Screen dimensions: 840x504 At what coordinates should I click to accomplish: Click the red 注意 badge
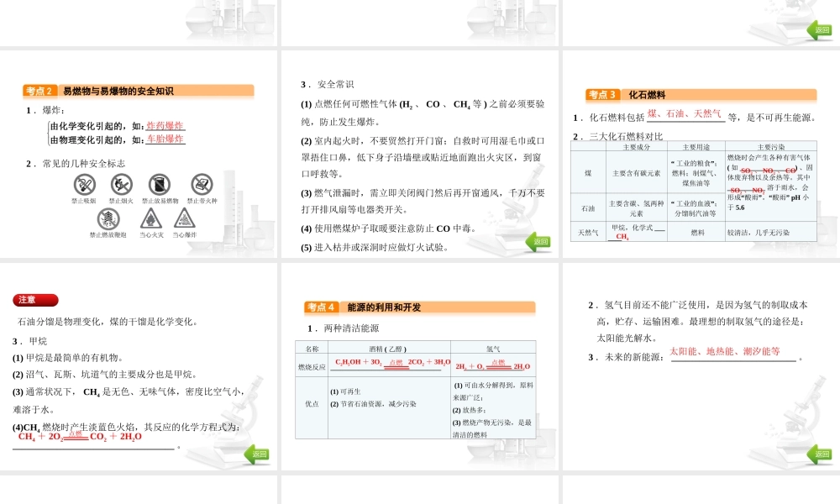(x=35, y=300)
